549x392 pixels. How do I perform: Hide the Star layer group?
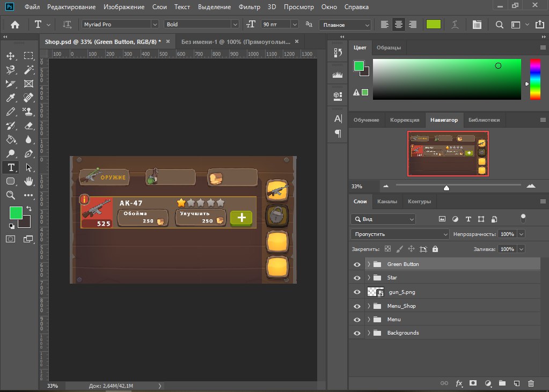pyautogui.click(x=357, y=278)
